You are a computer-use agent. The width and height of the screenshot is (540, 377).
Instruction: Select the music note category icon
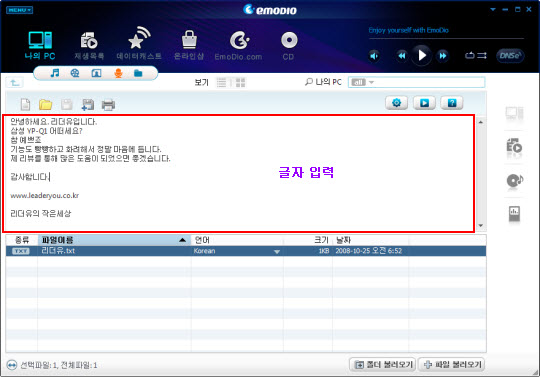[55, 73]
